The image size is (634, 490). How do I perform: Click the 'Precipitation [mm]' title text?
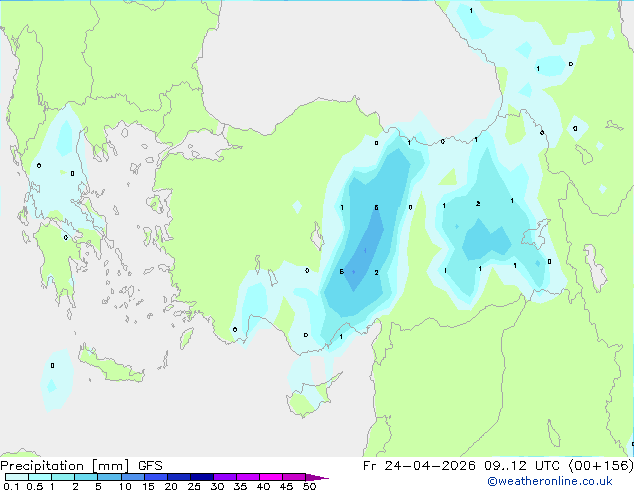(x=65, y=466)
